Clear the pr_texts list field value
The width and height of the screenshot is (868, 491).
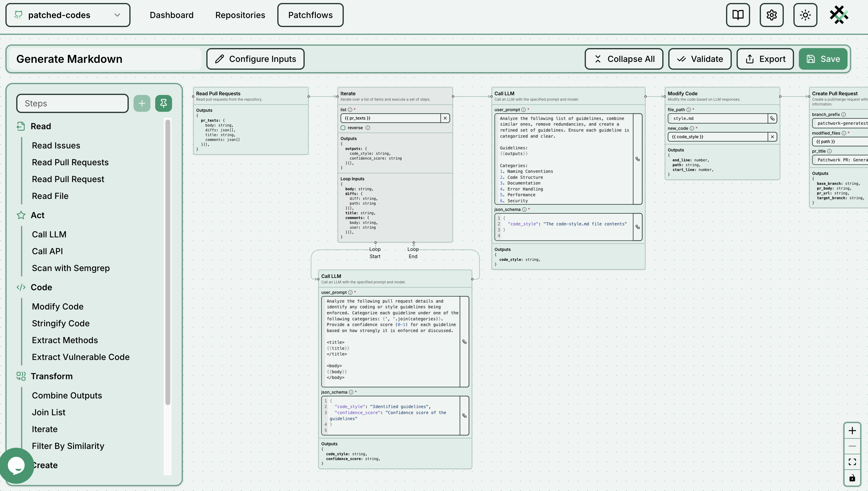point(445,118)
